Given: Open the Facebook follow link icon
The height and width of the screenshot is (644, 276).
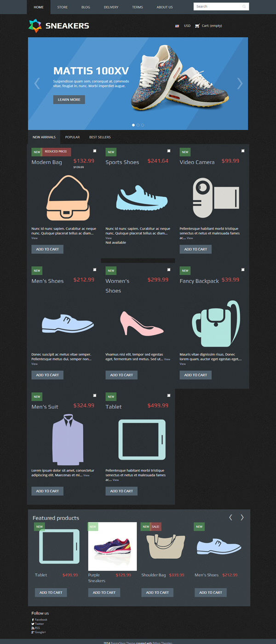Looking at the screenshot, I should point(33,620).
